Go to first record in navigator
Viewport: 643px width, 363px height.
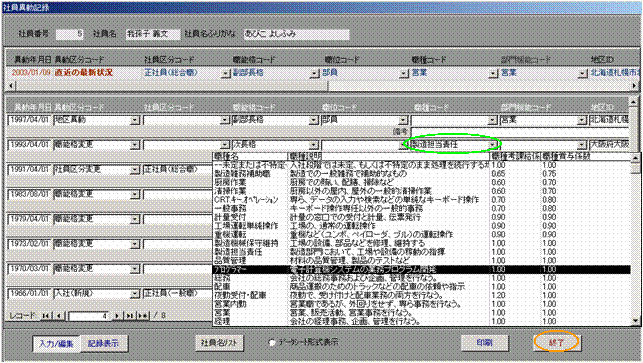[x=46, y=315]
